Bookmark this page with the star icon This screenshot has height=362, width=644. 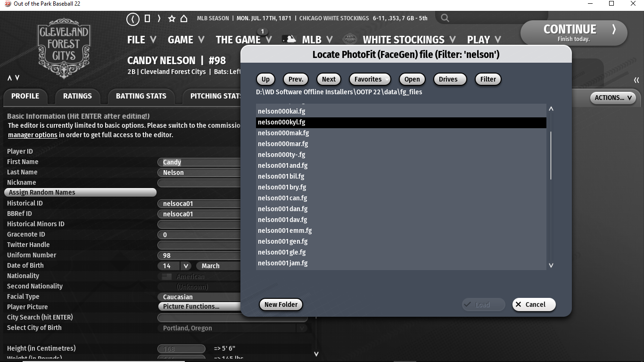tap(172, 19)
